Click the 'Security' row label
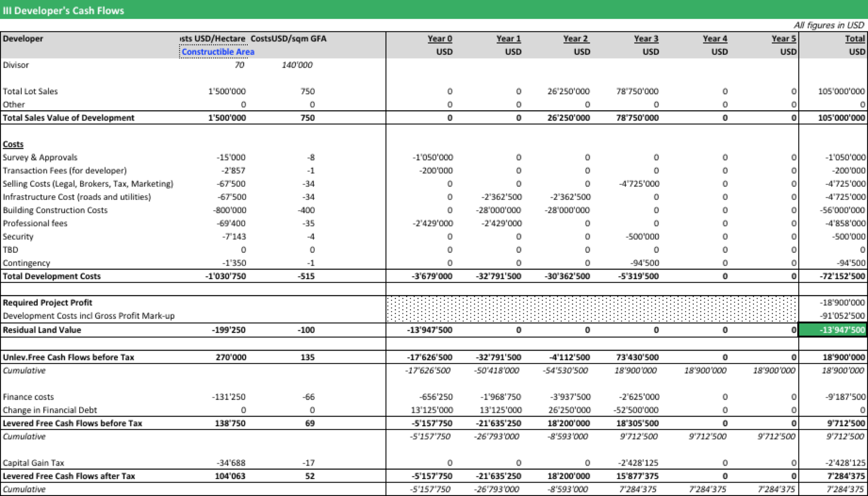 point(18,236)
